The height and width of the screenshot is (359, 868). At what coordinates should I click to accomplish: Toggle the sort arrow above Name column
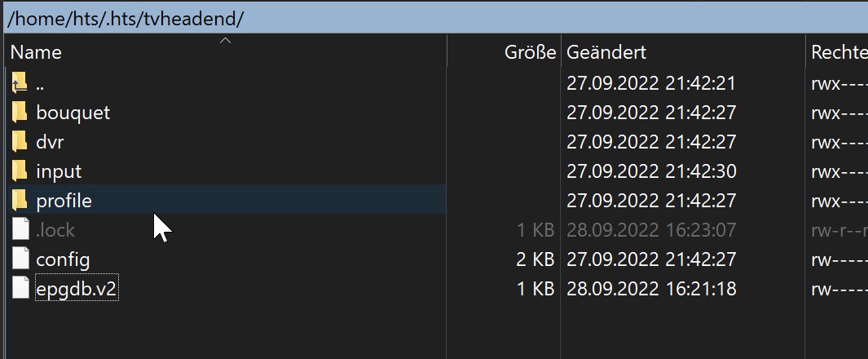click(225, 40)
